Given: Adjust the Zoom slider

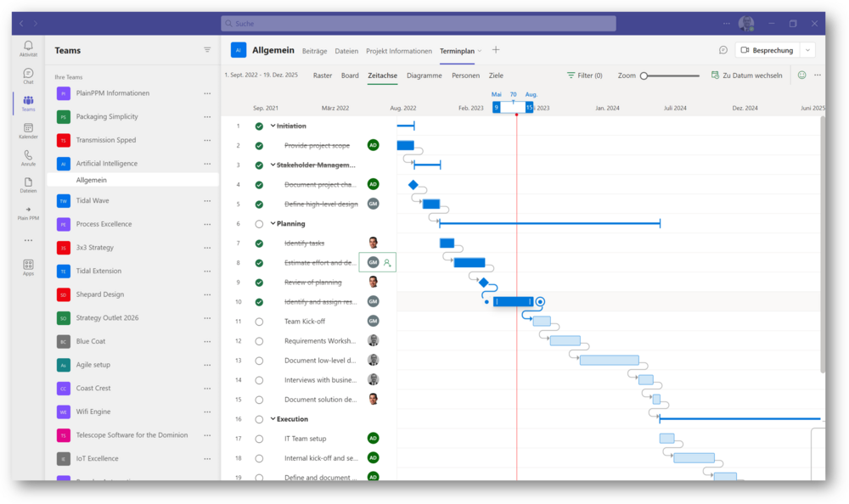Looking at the screenshot, I should pyautogui.click(x=644, y=76).
